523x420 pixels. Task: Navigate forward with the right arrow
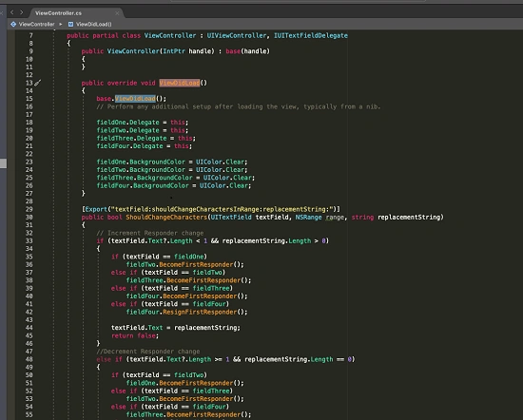click(x=21, y=12)
